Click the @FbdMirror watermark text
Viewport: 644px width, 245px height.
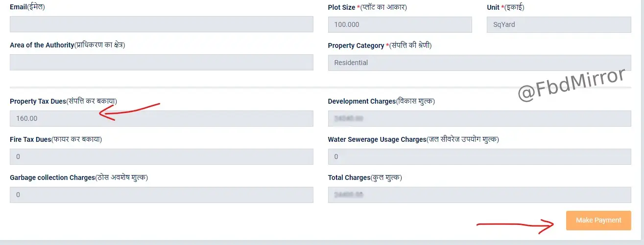pos(572,86)
